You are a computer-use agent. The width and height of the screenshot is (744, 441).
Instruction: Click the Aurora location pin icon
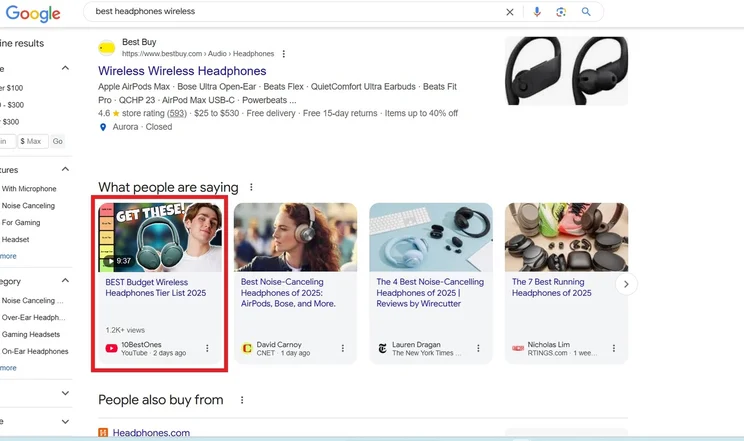[x=103, y=127]
